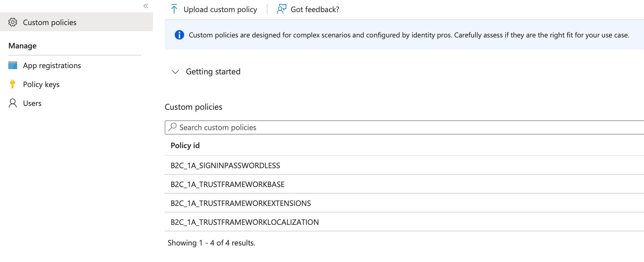Expand the Getting started chevron

(x=175, y=72)
